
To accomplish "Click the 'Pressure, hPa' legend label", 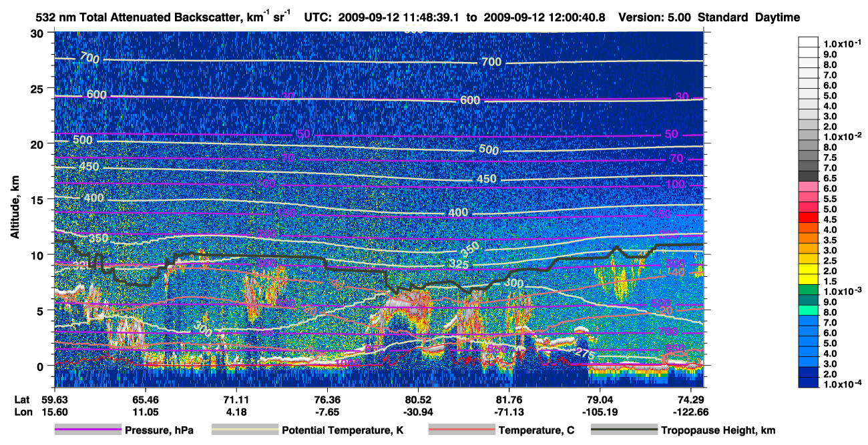I will [x=159, y=431].
